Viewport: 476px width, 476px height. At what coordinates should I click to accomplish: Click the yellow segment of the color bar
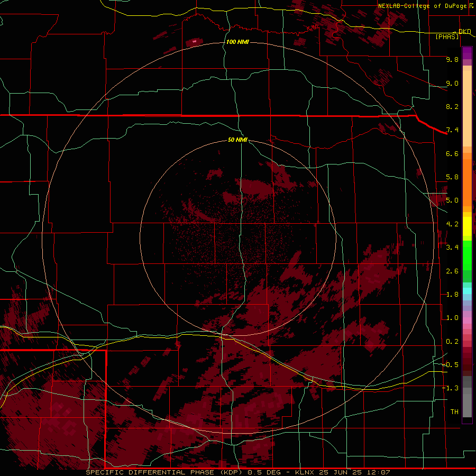pyautogui.click(x=467, y=226)
